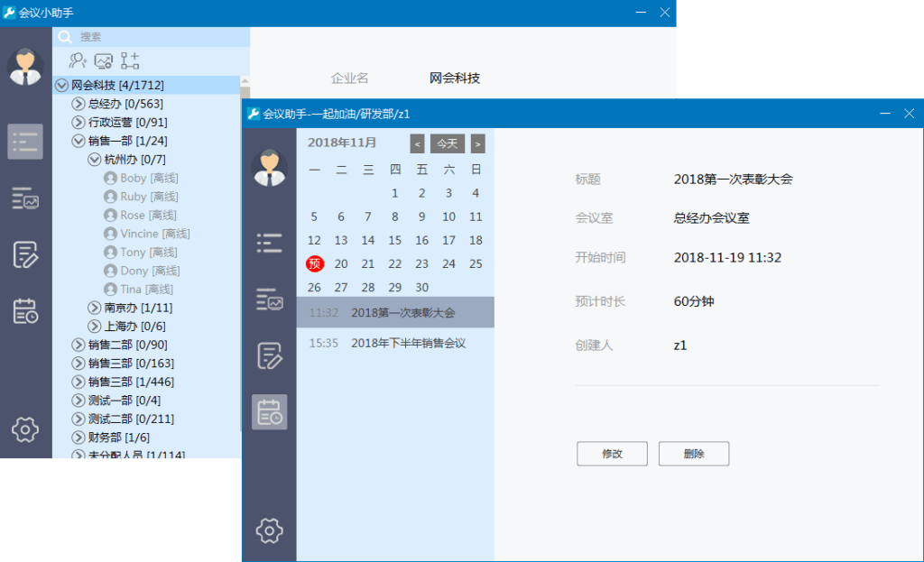Open settings gear in 会议小助手 window
The image size is (924, 562).
(x=25, y=429)
